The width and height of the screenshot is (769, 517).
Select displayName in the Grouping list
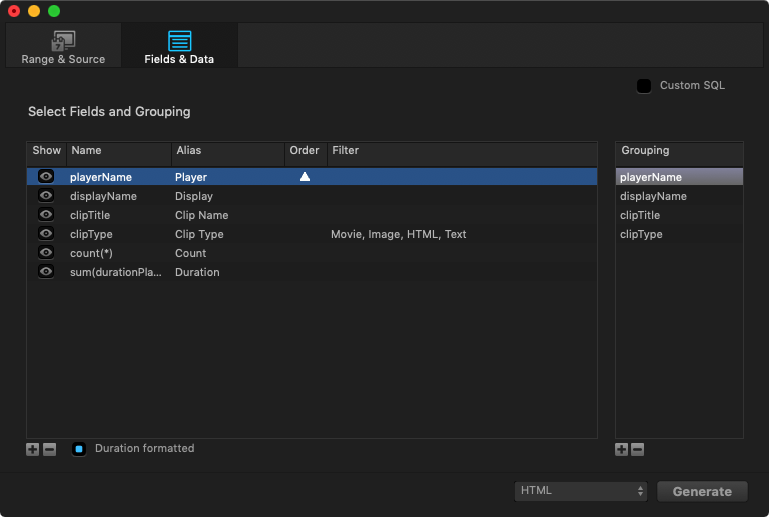click(x=653, y=196)
